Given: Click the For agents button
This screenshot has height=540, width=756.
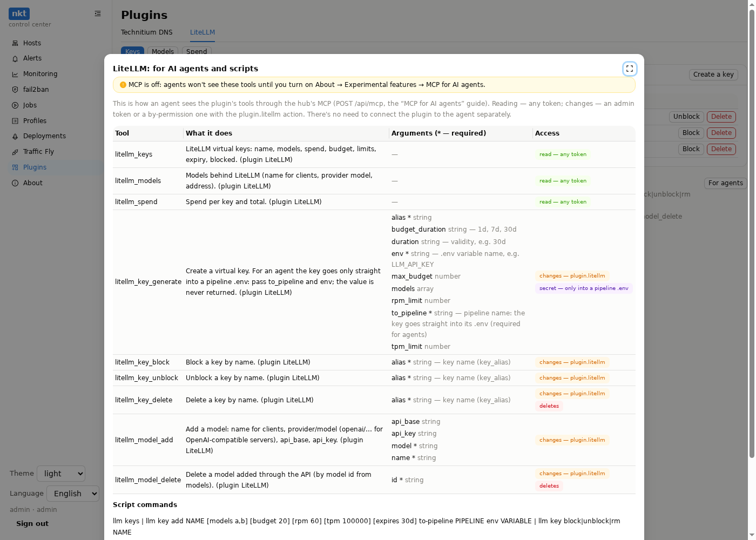Looking at the screenshot, I should 725,183.
